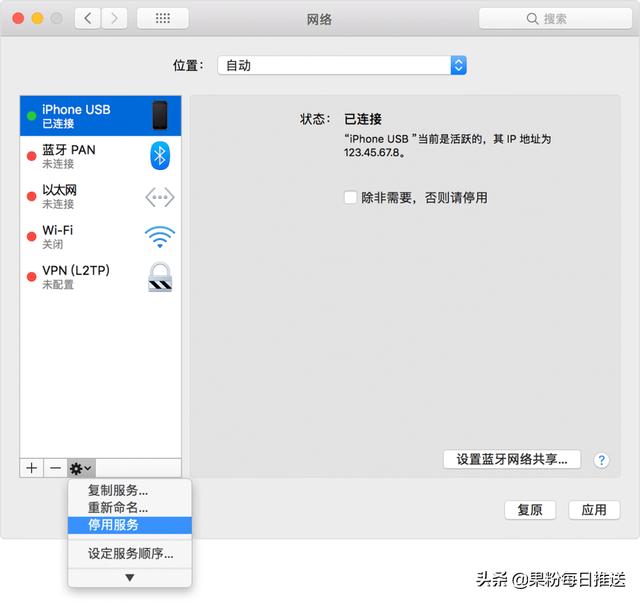
Task: Click the Bluetooth icon in the service list
Action: [x=160, y=155]
